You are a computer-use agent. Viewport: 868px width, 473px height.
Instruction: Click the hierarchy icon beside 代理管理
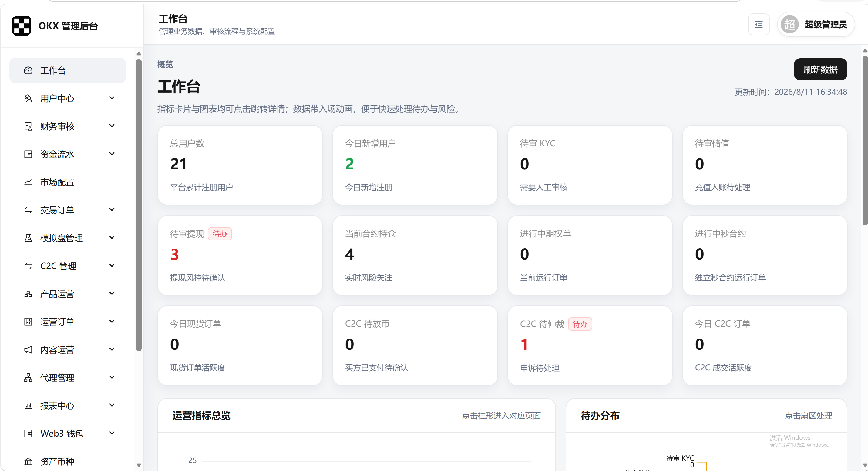tap(28, 378)
